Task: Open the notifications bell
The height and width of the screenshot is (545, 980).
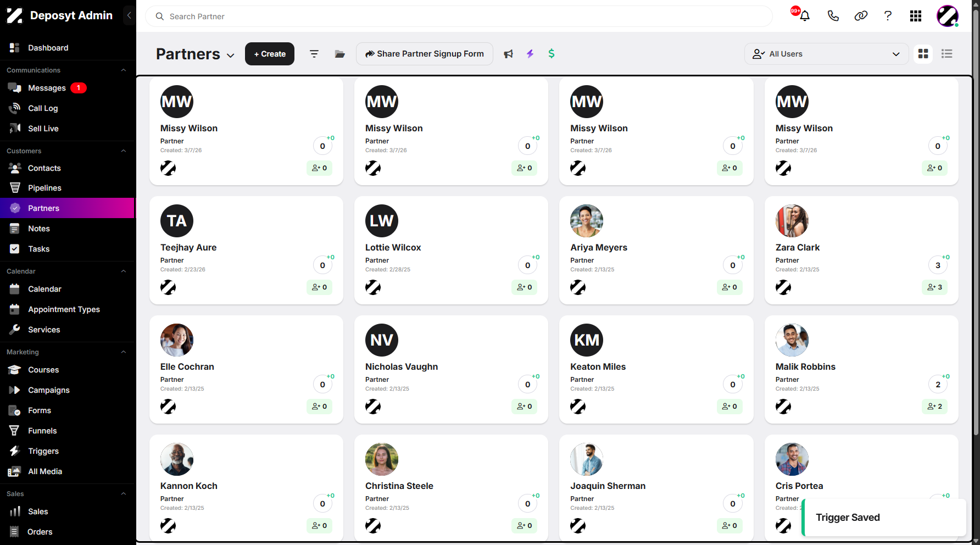Action: 805,16
